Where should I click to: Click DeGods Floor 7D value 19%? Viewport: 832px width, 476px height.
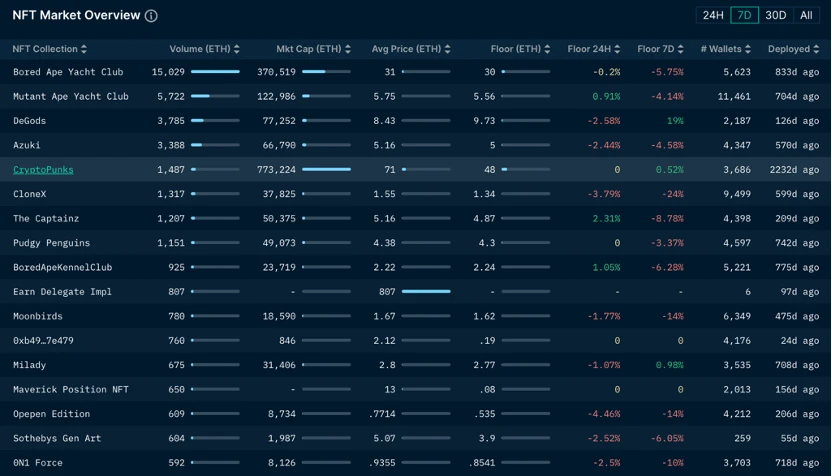675,121
